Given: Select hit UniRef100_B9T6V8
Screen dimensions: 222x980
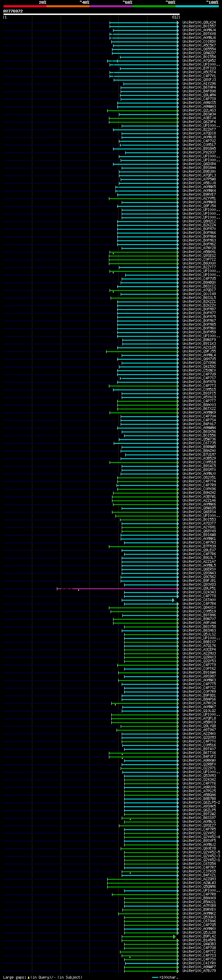Looking at the screenshot, I should 199,34.
